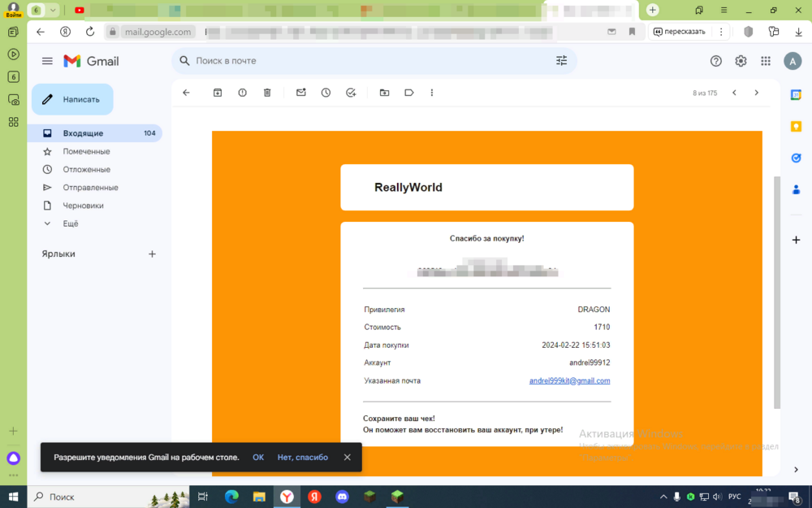Snooze this email with the clock icon
812x508 pixels.
pos(326,93)
